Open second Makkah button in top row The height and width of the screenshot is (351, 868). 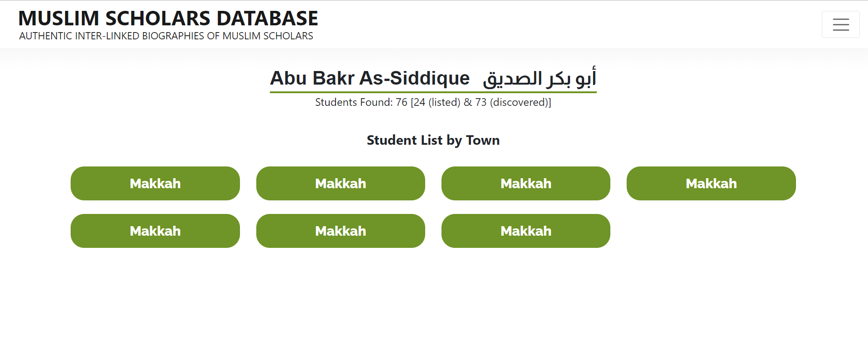click(x=340, y=183)
